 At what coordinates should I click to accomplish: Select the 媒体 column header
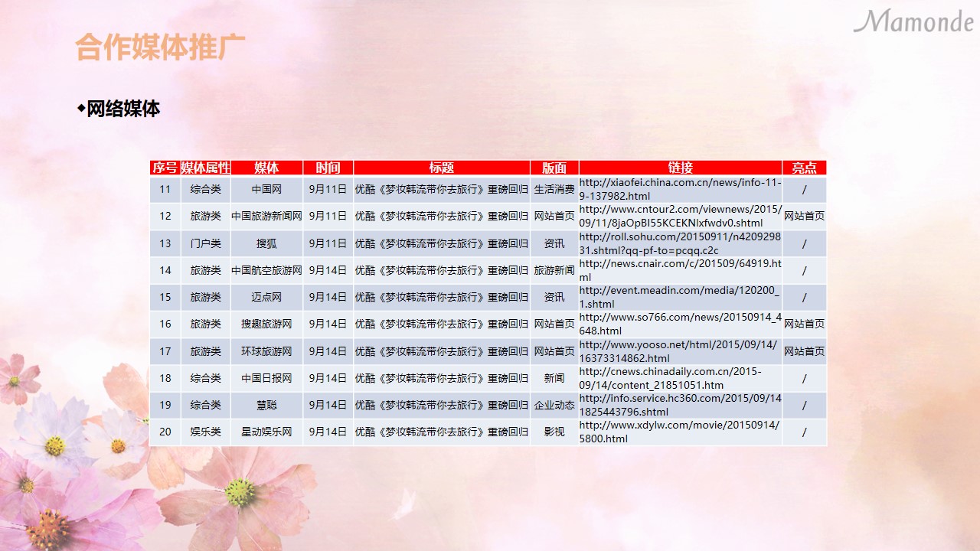tap(266, 168)
